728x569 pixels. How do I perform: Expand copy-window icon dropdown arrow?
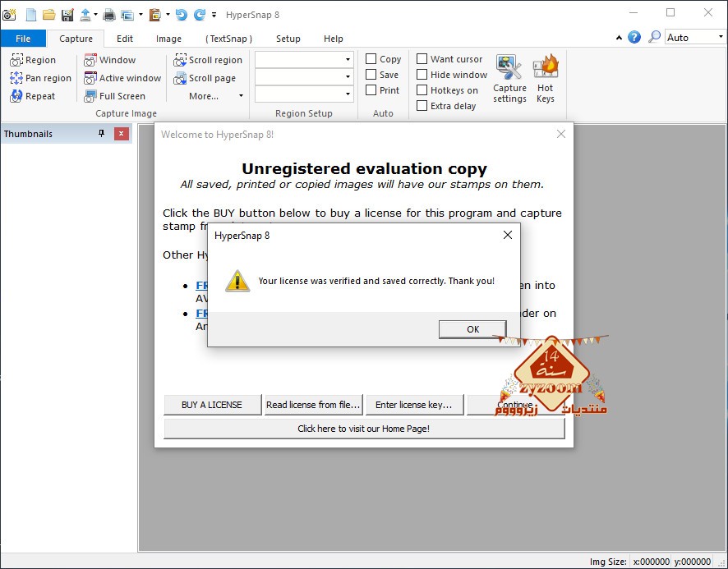click(x=141, y=15)
